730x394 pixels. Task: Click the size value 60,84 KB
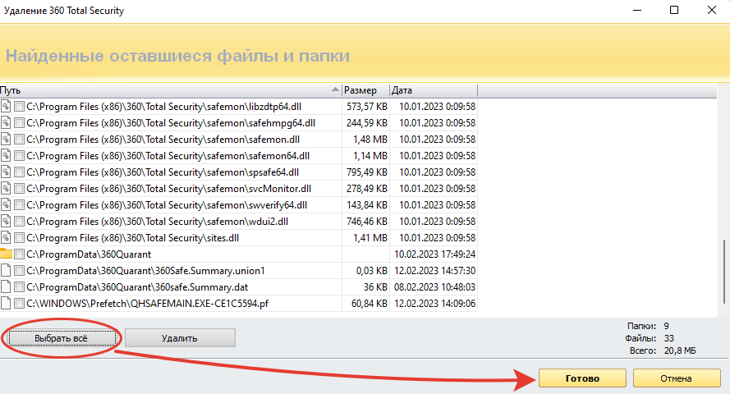[x=369, y=304]
